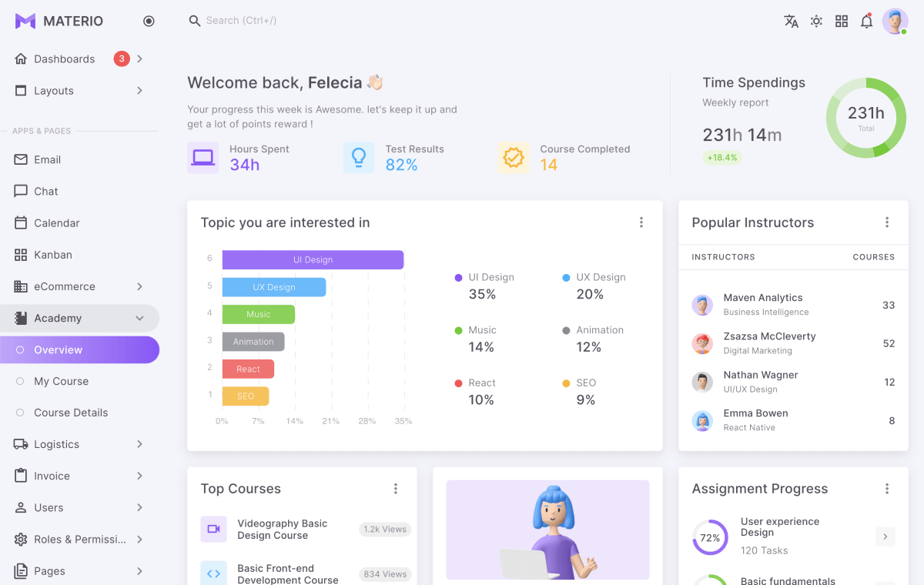
Task: Open Course Details submenu item
Action: coord(79,413)
